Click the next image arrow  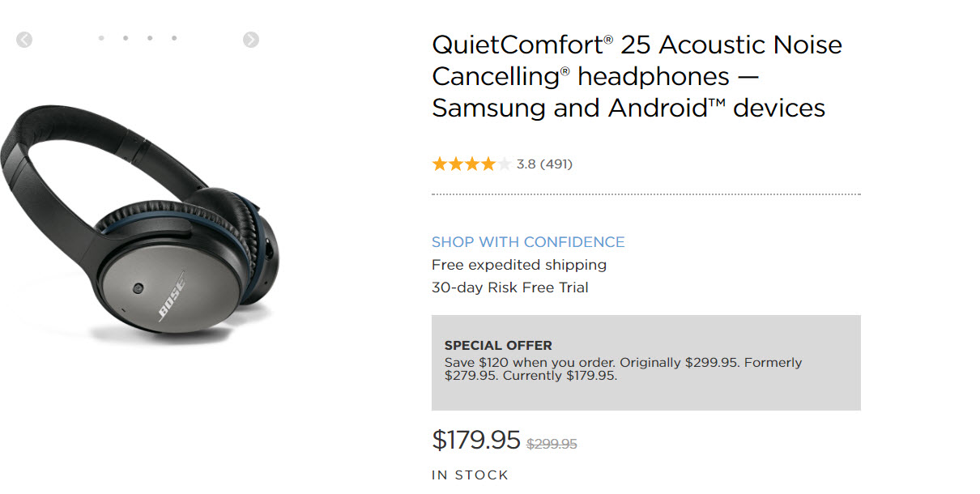tap(251, 39)
